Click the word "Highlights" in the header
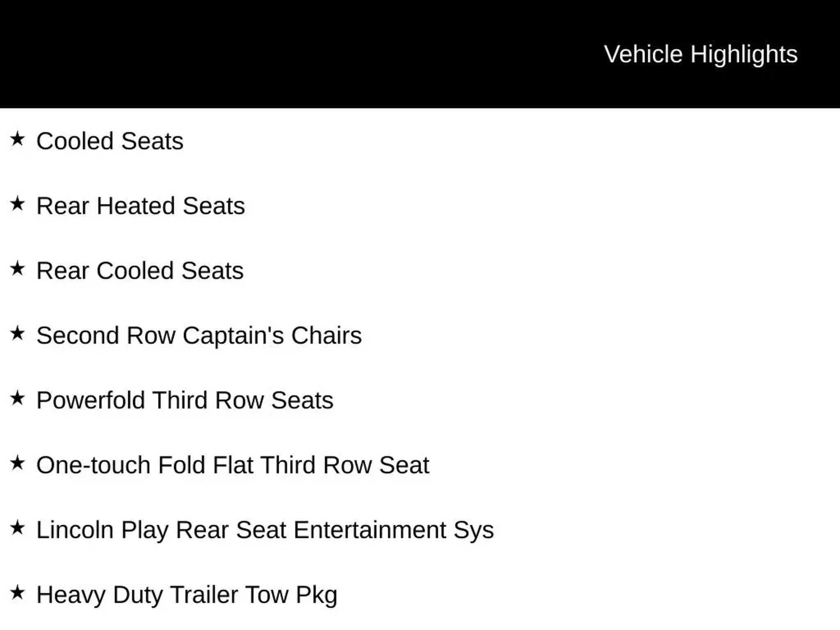The image size is (840, 630). (744, 54)
